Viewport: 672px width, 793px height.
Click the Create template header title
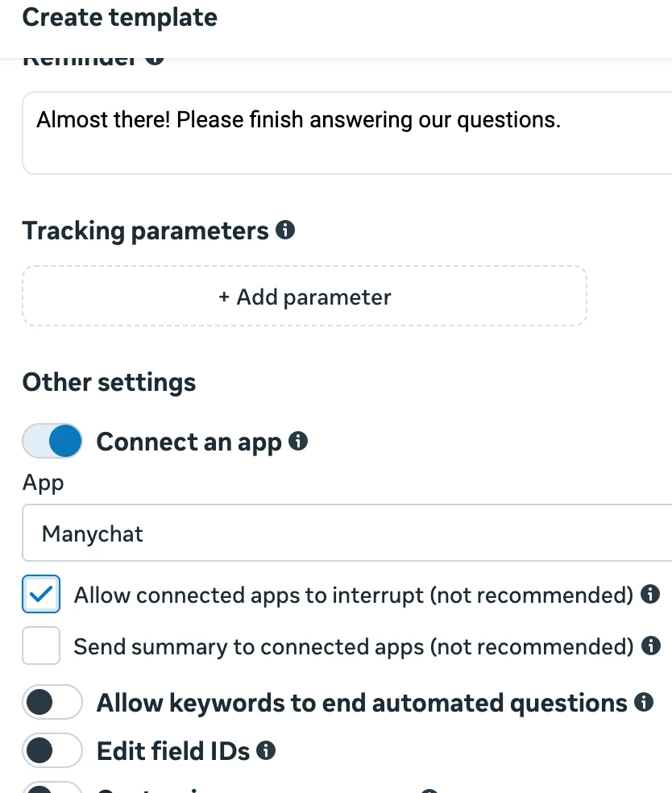tap(119, 18)
